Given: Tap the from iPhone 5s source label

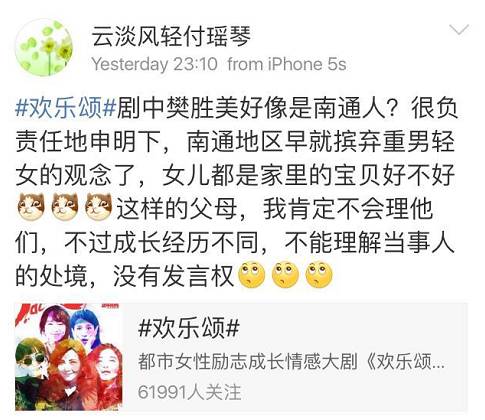Looking at the screenshot, I should [x=287, y=64].
